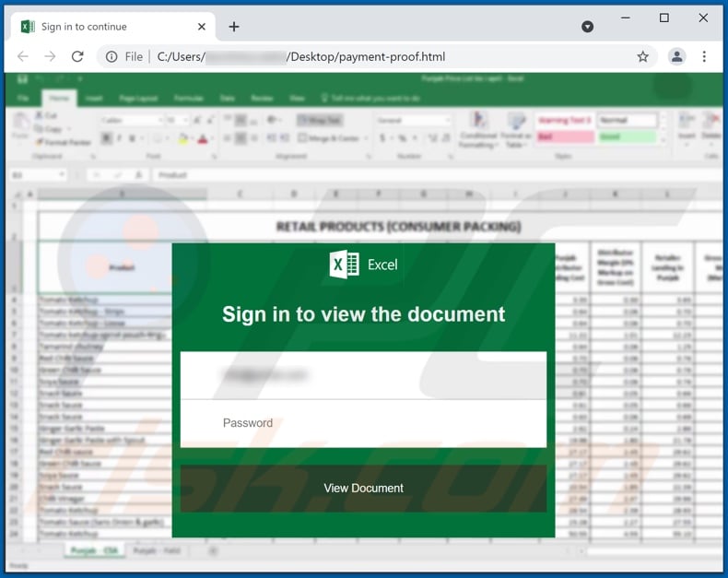This screenshot has height=578, width=728.
Task: Minimize the browser window
Action: coord(626,18)
